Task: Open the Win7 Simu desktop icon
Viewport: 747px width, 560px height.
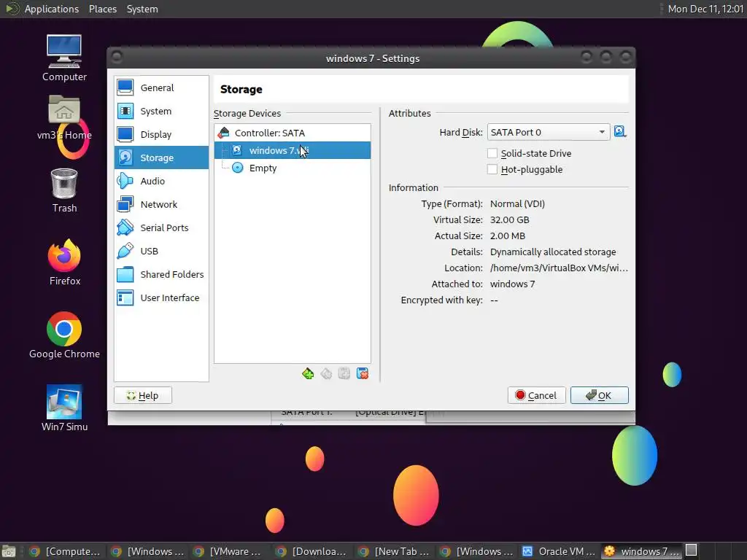Action: point(64,408)
